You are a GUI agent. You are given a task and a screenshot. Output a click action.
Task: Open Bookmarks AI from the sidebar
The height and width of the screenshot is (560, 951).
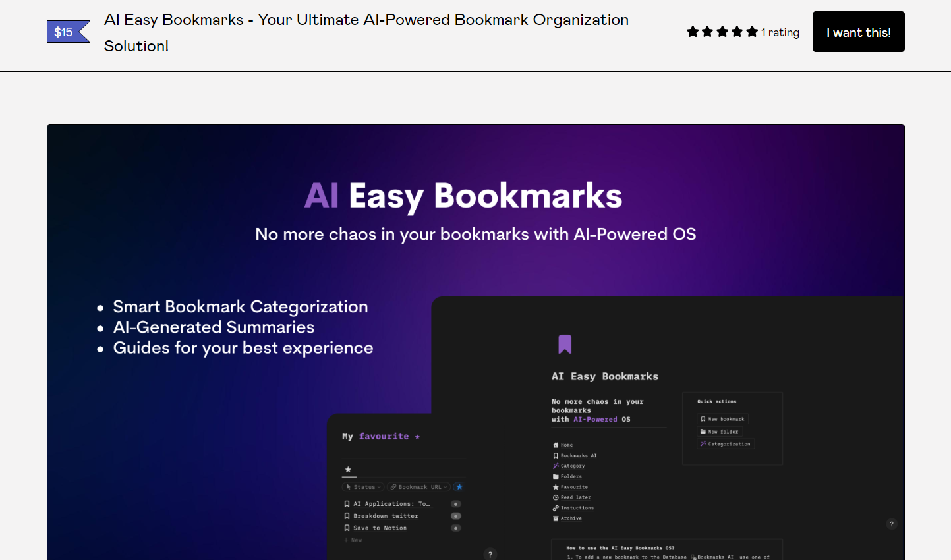[x=556, y=455]
